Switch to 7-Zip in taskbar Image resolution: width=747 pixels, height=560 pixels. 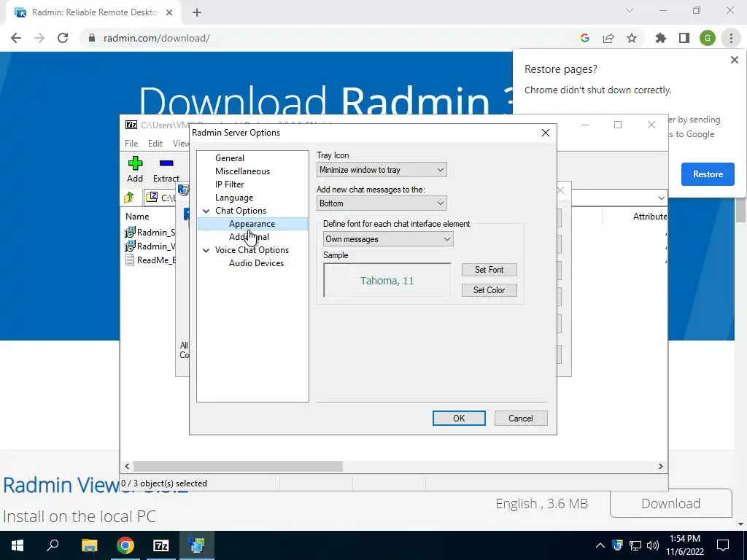point(161,545)
